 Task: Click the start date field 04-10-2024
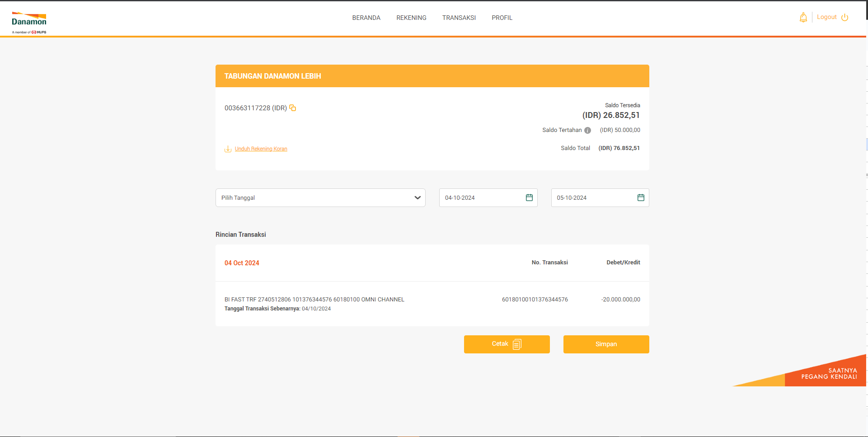click(x=488, y=197)
